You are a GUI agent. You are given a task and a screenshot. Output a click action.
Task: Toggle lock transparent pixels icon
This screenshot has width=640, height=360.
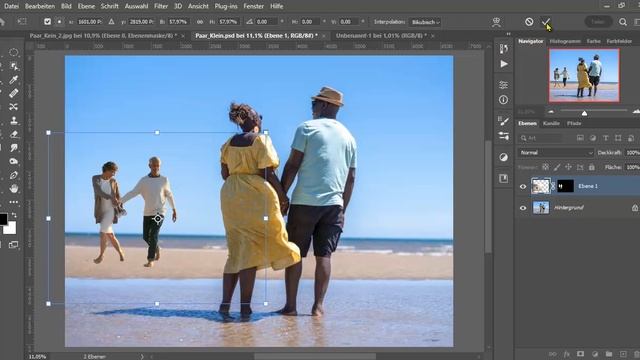point(545,167)
